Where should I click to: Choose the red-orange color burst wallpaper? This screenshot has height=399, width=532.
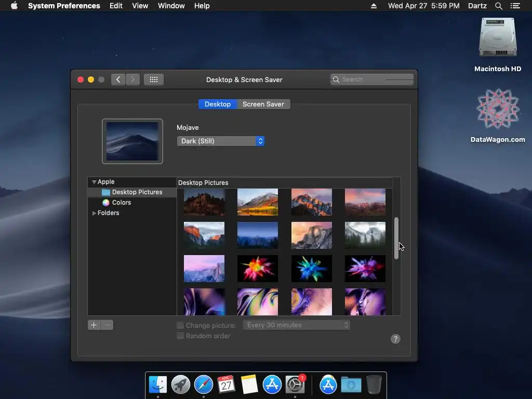258,269
